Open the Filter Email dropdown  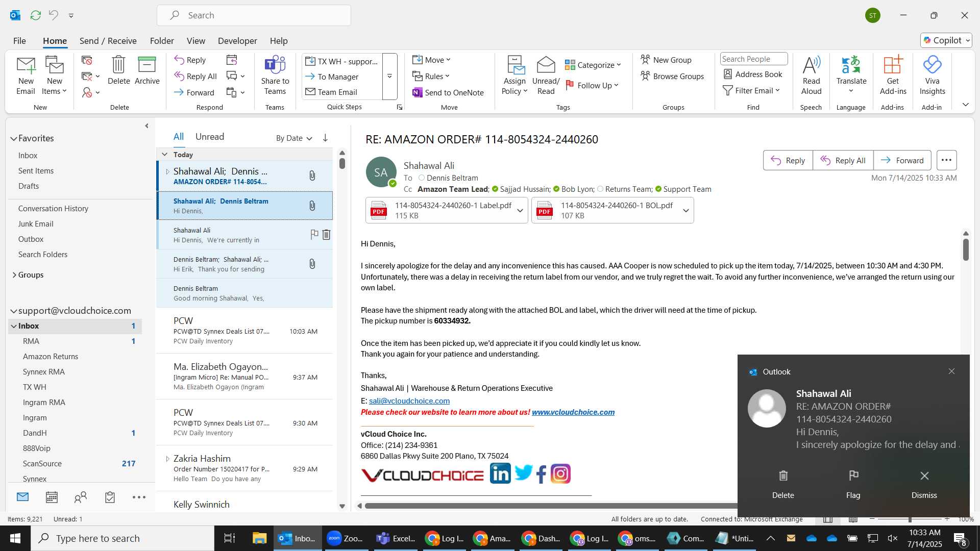[751, 90]
